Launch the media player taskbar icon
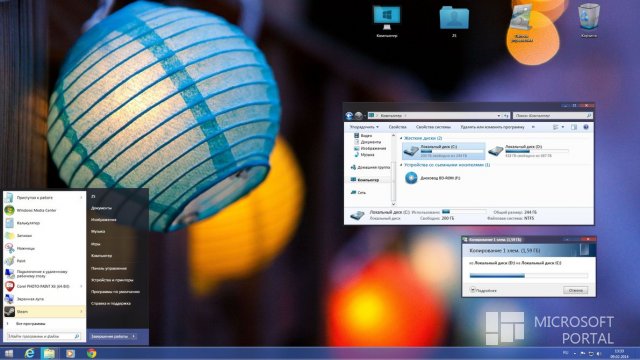 click(x=70, y=353)
